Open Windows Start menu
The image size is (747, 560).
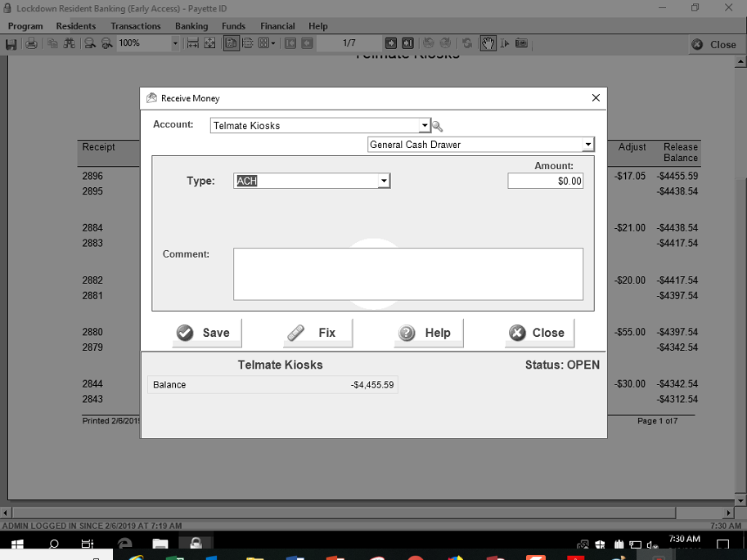(x=17, y=544)
